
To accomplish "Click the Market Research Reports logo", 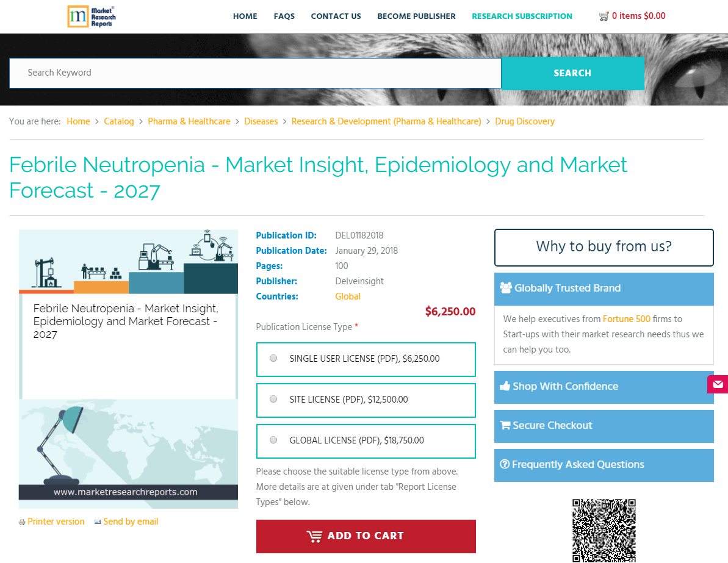I will pyautogui.click(x=92, y=16).
